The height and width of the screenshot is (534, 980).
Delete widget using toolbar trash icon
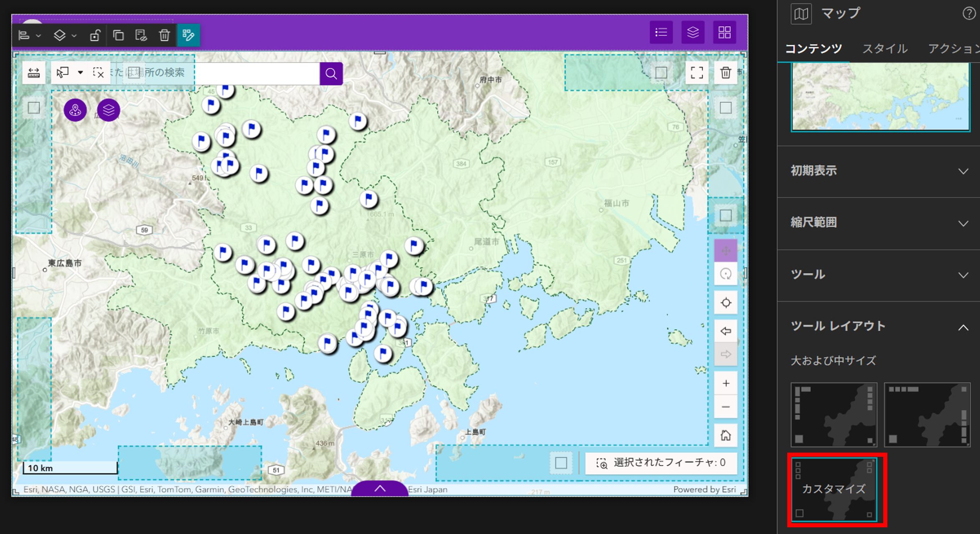(x=164, y=35)
